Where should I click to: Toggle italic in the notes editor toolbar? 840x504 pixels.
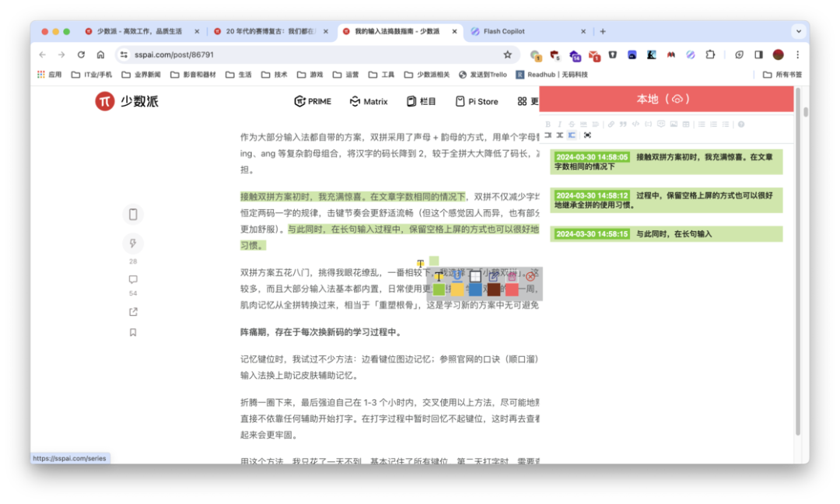tap(560, 124)
